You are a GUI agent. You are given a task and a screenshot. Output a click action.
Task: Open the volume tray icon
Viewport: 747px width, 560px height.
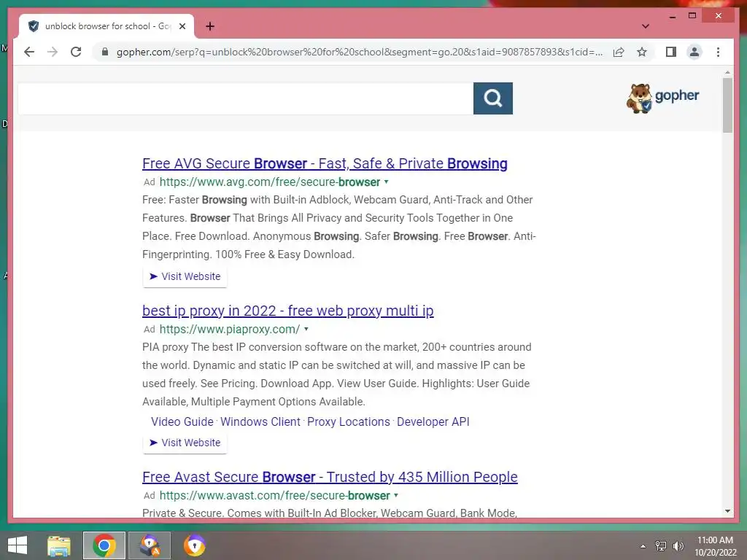678,546
